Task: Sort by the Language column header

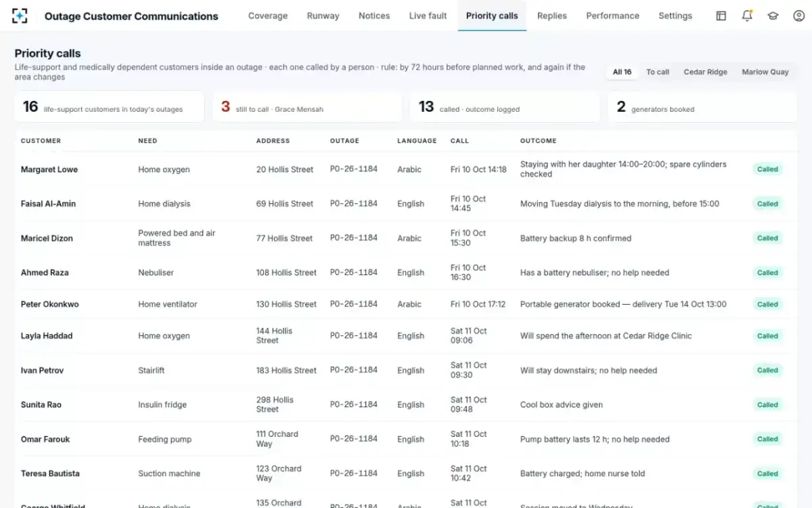Action: (417, 141)
